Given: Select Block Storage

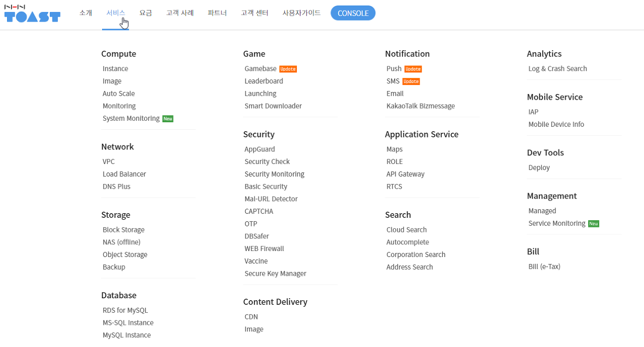Looking at the screenshot, I should pos(123,230).
